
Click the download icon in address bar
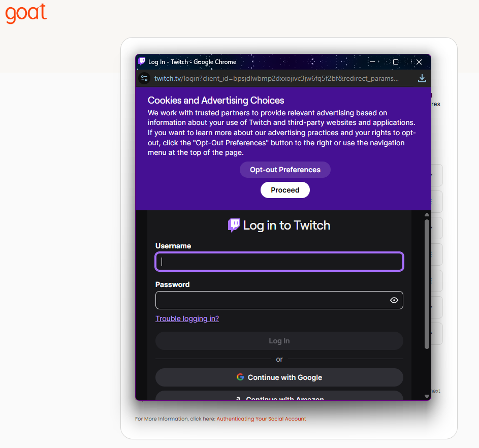pyautogui.click(x=422, y=78)
